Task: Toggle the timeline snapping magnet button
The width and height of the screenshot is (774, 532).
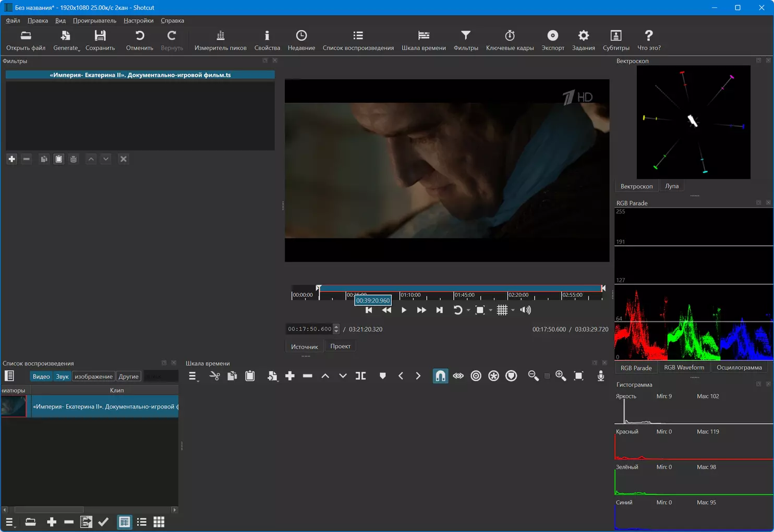Action: (x=440, y=376)
